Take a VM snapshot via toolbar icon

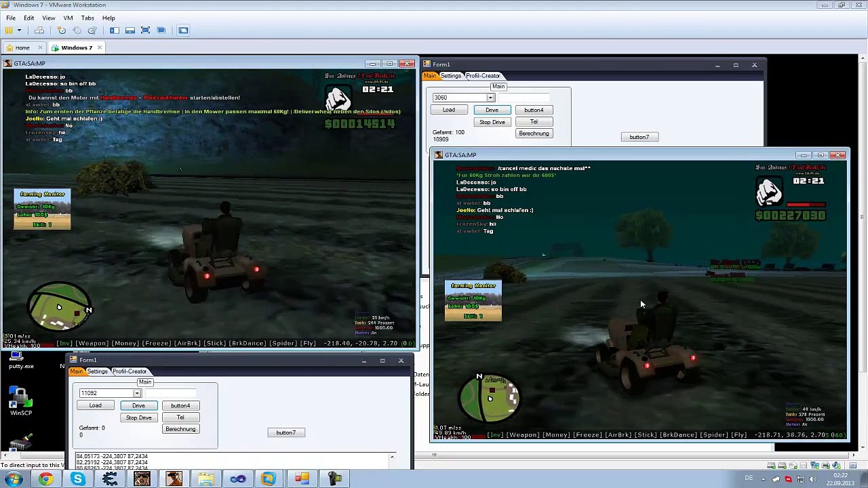[x=62, y=30]
